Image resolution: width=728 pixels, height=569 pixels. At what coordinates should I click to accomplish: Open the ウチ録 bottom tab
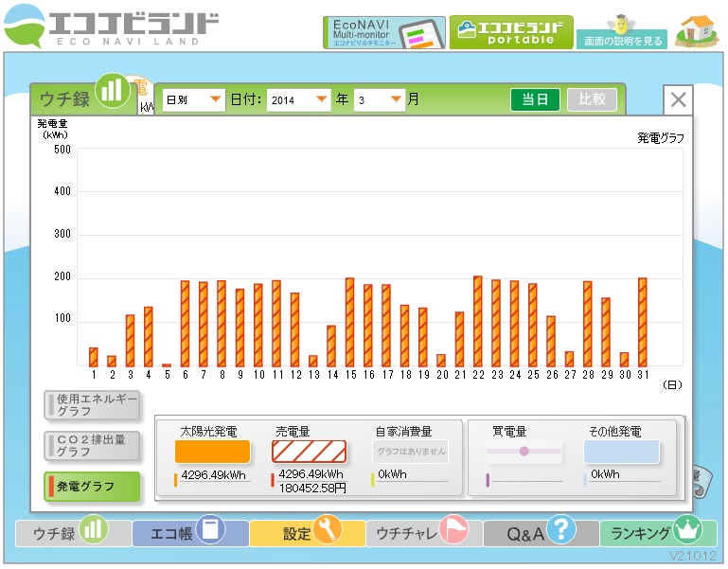(73, 533)
